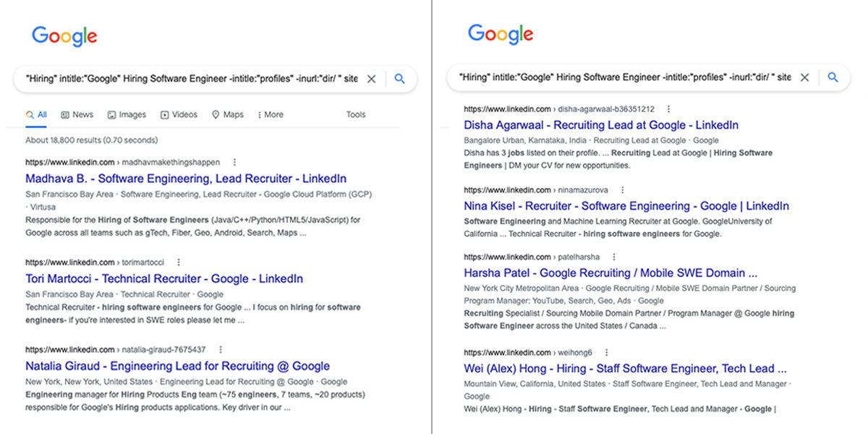868x434 pixels.
Task: Open three-dot menu for Madhava B. result
Action: tap(234, 163)
